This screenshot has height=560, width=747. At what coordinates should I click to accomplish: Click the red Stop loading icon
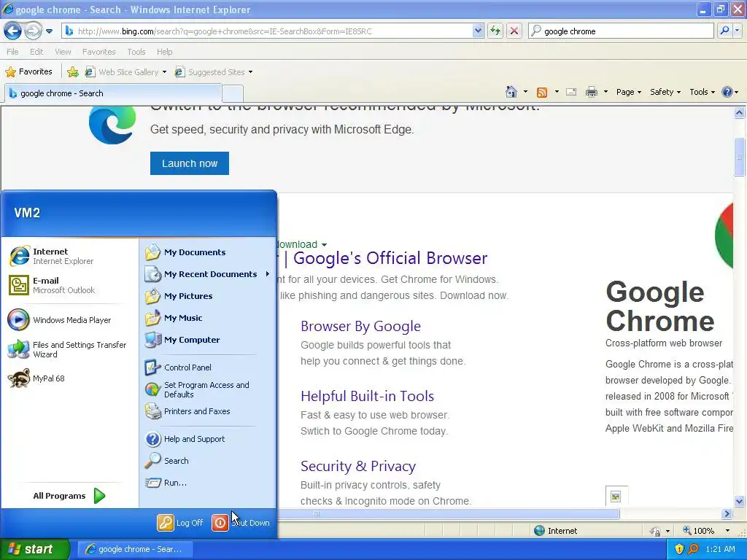coord(514,31)
